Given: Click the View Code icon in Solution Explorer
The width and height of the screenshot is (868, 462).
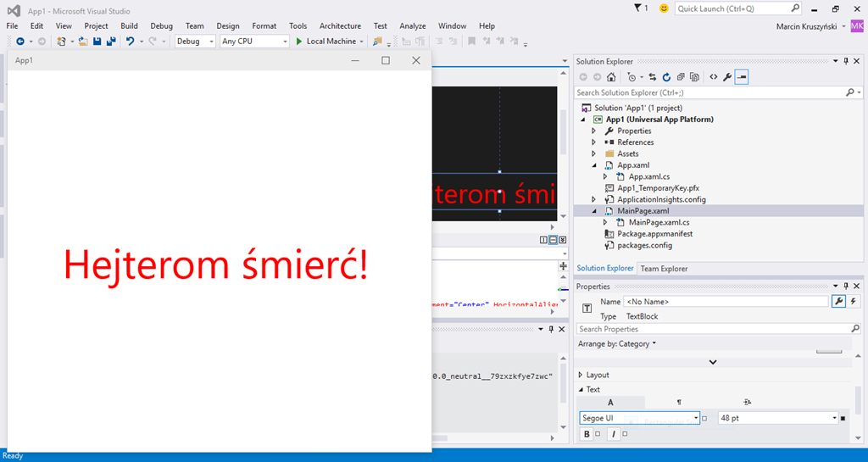Looking at the screenshot, I should click(714, 77).
